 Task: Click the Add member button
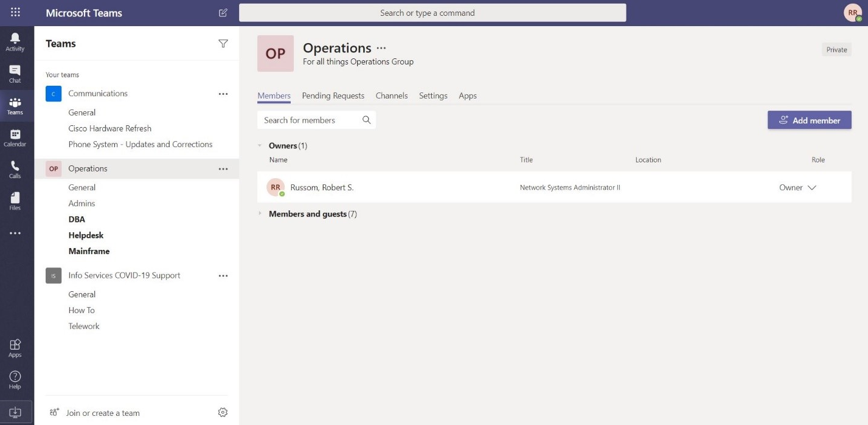(x=810, y=120)
